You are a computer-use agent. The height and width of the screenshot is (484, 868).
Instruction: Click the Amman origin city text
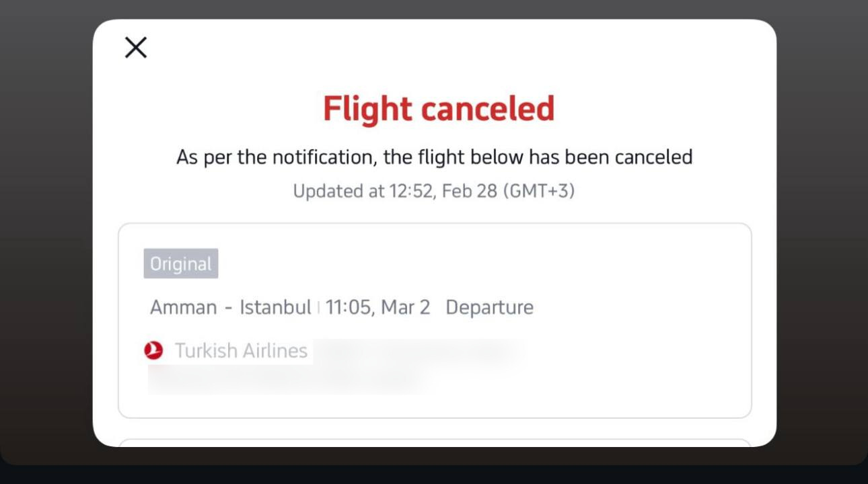(x=183, y=308)
